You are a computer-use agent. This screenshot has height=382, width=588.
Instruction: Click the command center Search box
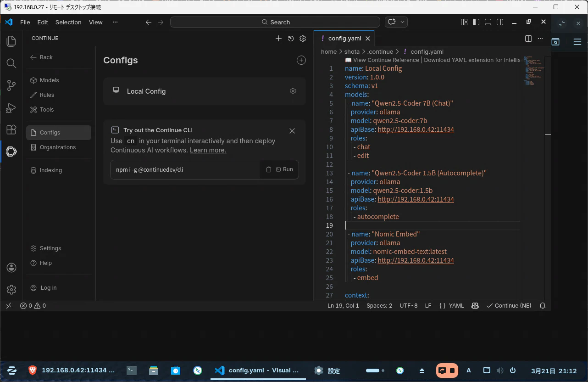point(275,22)
